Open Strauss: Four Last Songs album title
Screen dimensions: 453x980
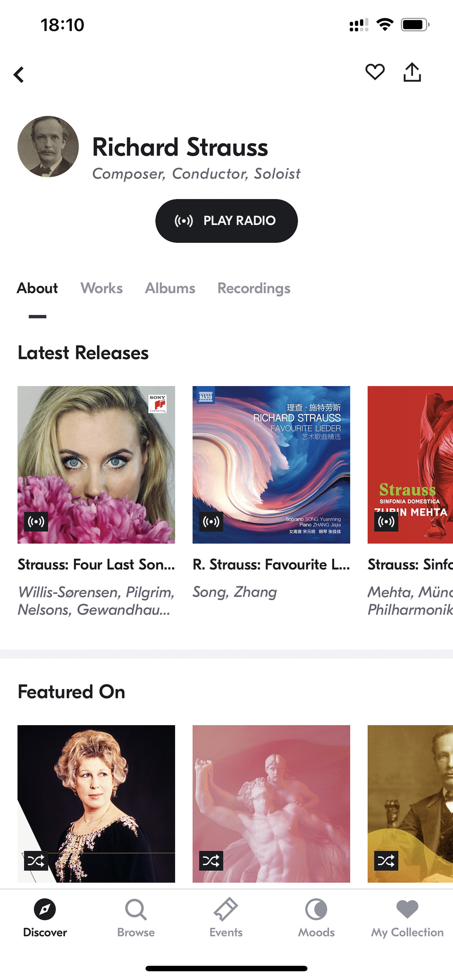tap(96, 564)
